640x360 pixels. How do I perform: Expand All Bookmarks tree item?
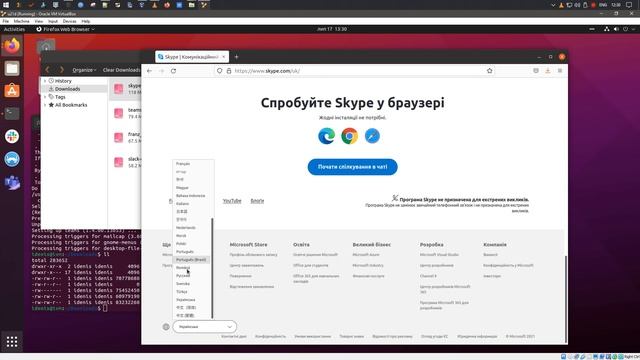45,105
